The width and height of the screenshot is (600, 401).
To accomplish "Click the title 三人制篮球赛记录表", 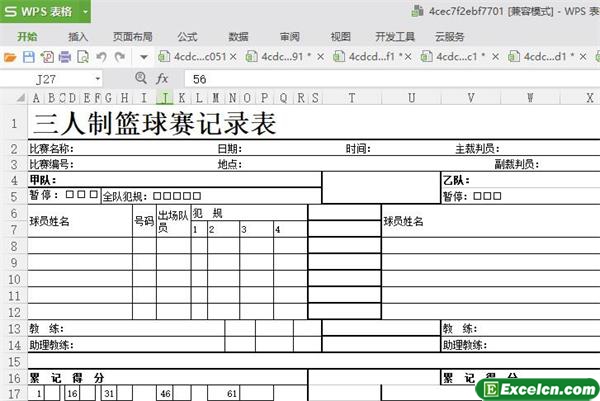I will tap(155, 124).
